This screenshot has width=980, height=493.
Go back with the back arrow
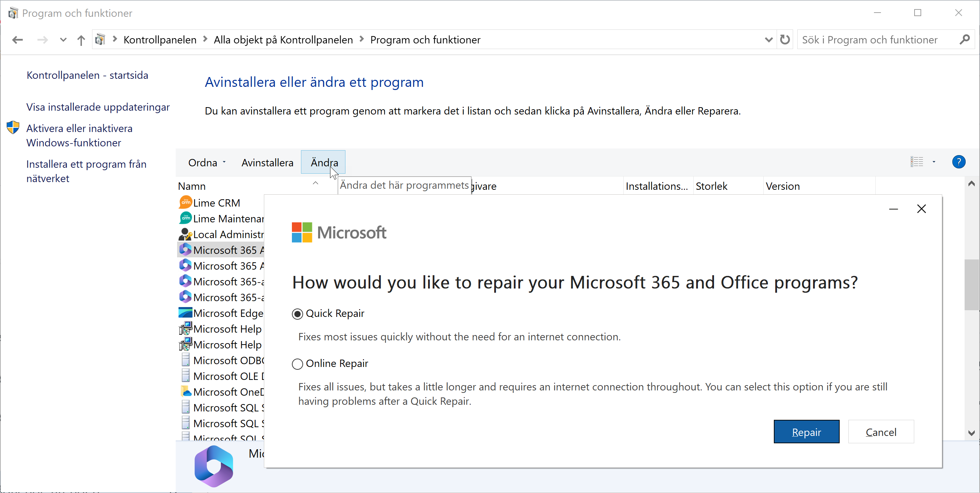pyautogui.click(x=17, y=40)
